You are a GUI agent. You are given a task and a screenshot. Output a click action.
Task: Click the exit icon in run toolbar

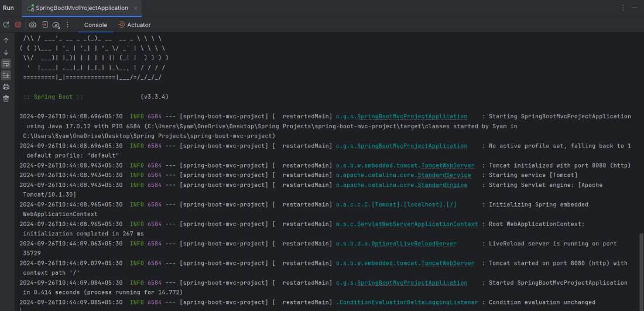pos(44,25)
